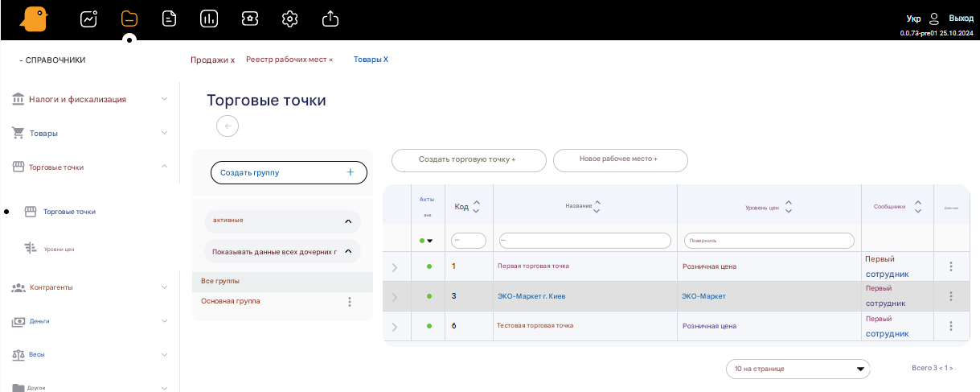This screenshot has height=392, width=980.
Task: Click the Название filter input field
Action: [x=584, y=241]
